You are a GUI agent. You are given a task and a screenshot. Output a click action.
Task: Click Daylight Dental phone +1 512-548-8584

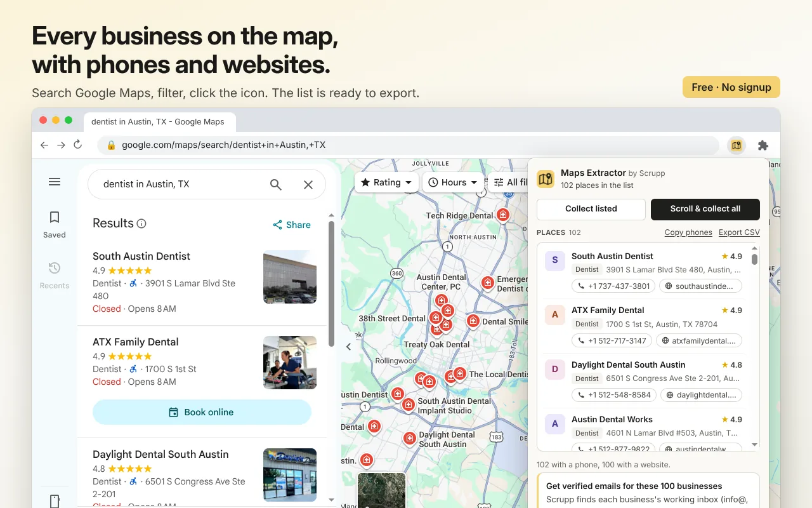pyautogui.click(x=613, y=395)
